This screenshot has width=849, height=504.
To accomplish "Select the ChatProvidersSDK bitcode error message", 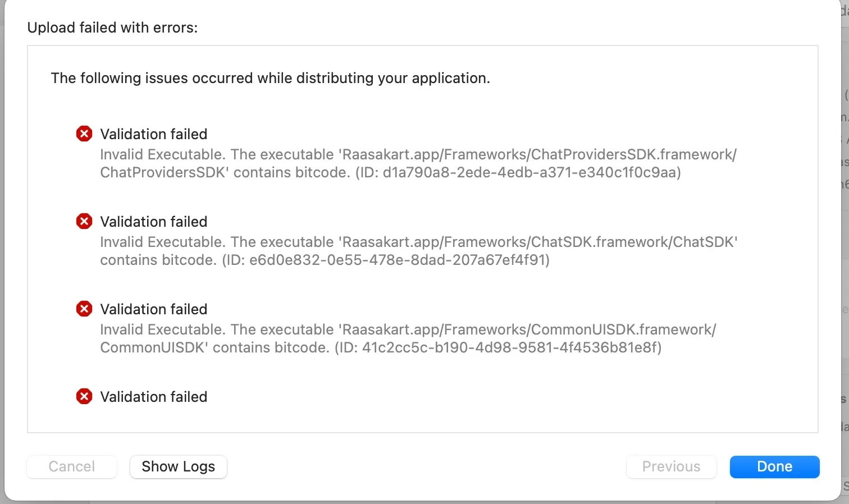I will click(x=418, y=163).
